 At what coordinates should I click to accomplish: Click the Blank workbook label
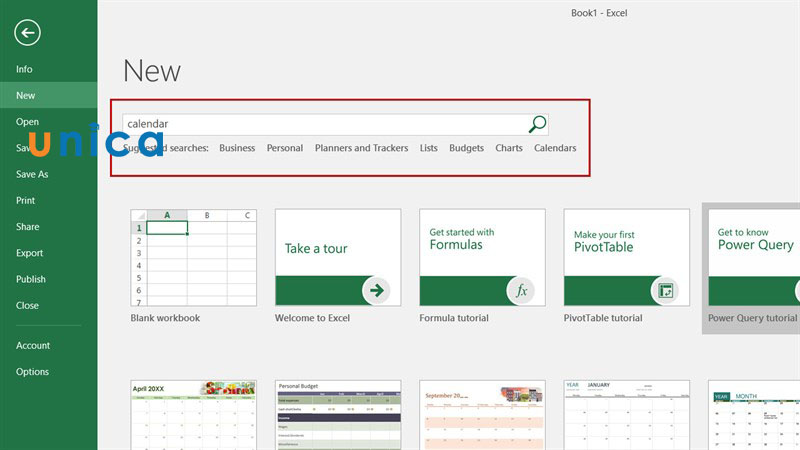(x=165, y=318)
